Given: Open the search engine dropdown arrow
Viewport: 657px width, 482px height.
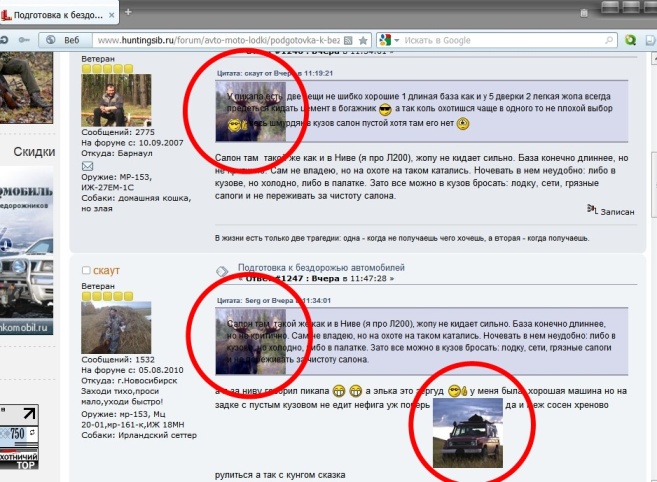Looking at the screenshot, I should click(395, 40).
